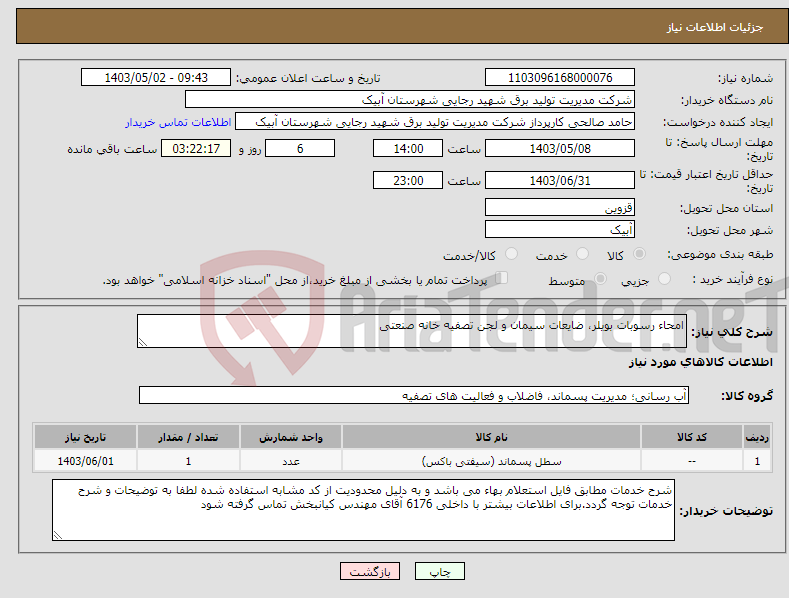Click the جزئیات اطلاعات نیاز page header

tap(715, 27)
